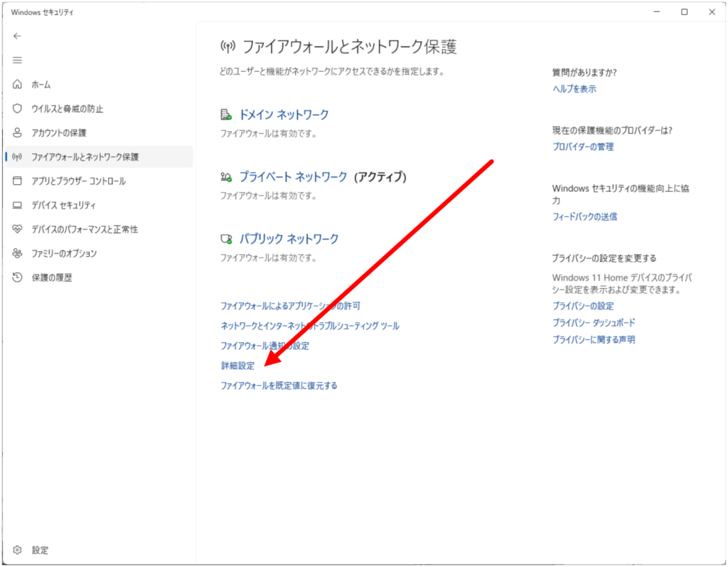Screen dimensions: 728x567
Task: Click ファイアウォールを既定値に復元する link
Action: tap(279, 386)
